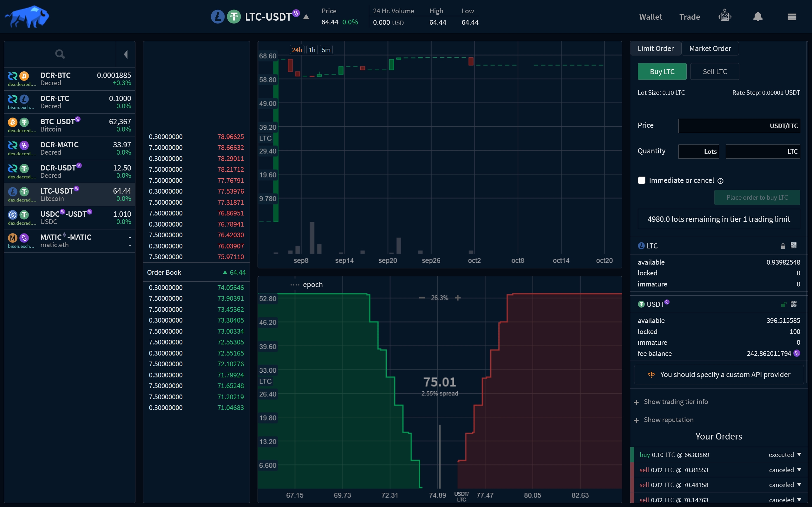Select the BTC-USDT market row
Viewport: 812px width, 507px height.
coord(69,125)
